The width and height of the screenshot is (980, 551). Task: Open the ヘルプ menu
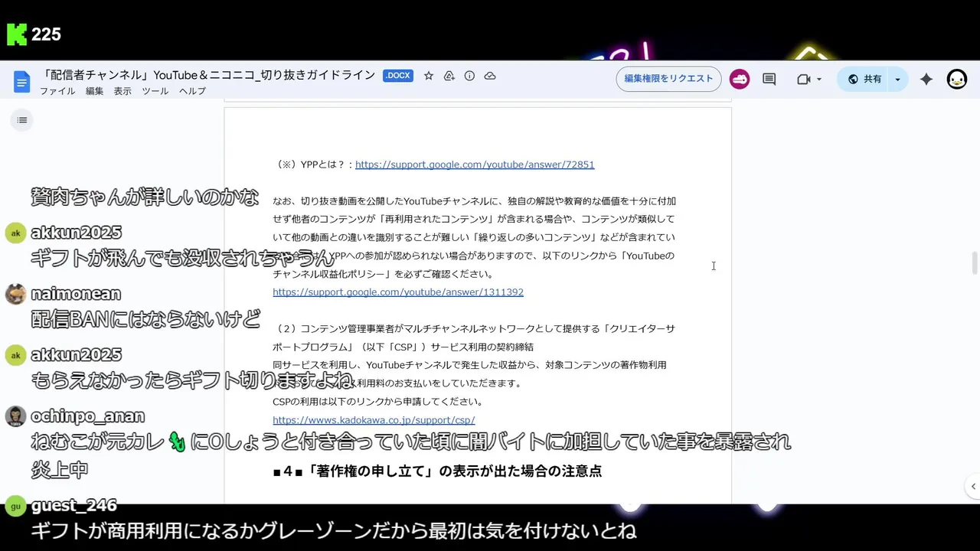click(x=192, y=91)
